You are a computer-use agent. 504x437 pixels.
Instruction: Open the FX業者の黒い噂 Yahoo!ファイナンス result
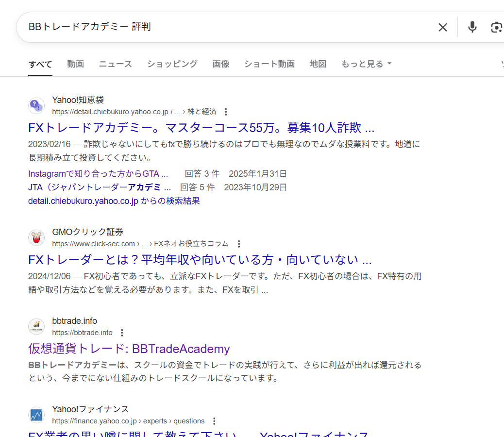pyautogui.click(x=198, y=434)
